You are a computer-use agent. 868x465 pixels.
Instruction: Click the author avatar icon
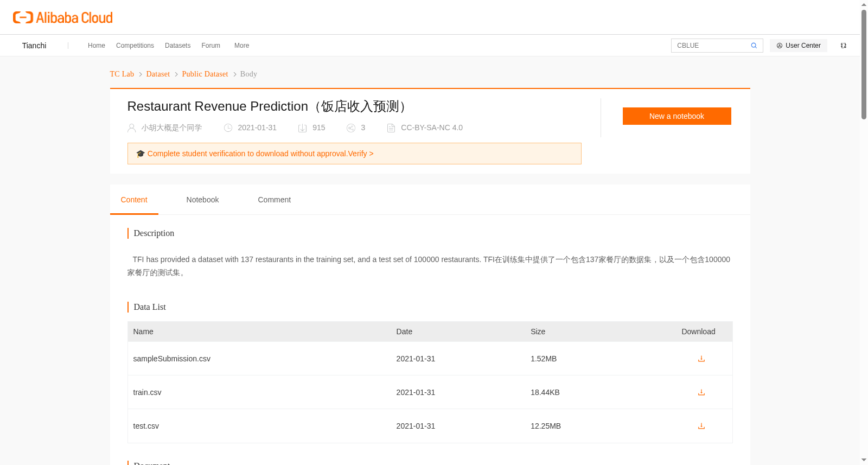132,128
